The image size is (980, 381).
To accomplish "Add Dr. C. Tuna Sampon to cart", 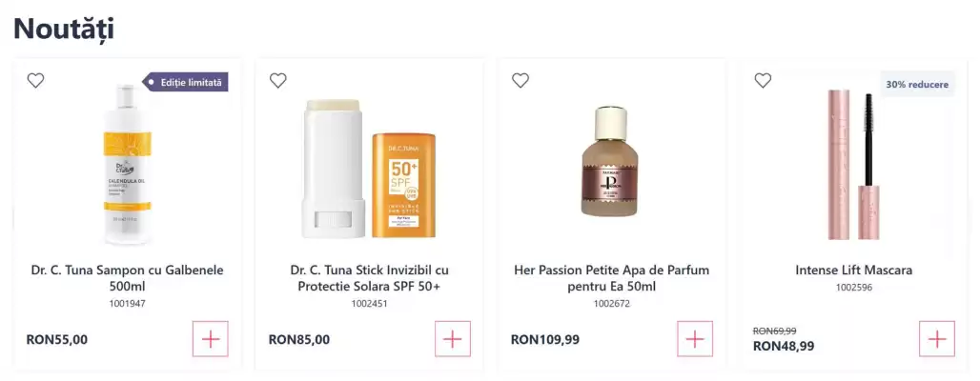I will coord(211,339).
